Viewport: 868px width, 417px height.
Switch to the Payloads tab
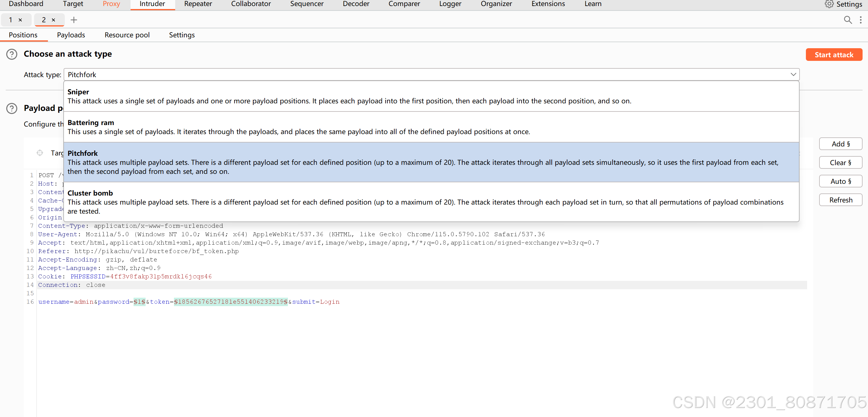click(x=71, y=35)
